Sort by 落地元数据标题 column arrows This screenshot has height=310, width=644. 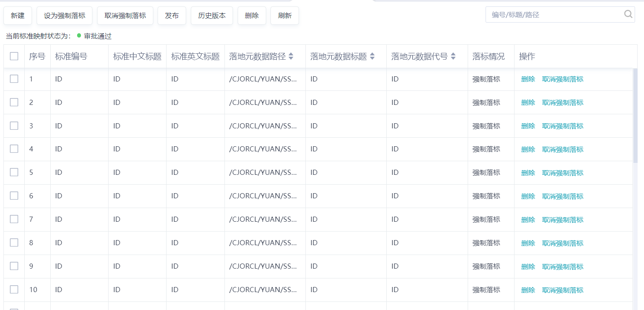[372, 56]
